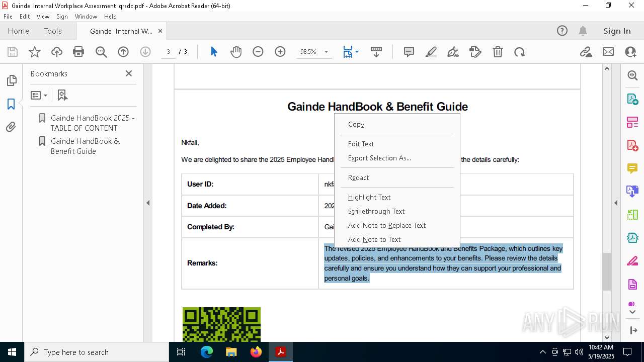This screenshot has height=362, width=644.
Task: Choose Copy from the context menu
Action: coord(397,124)
